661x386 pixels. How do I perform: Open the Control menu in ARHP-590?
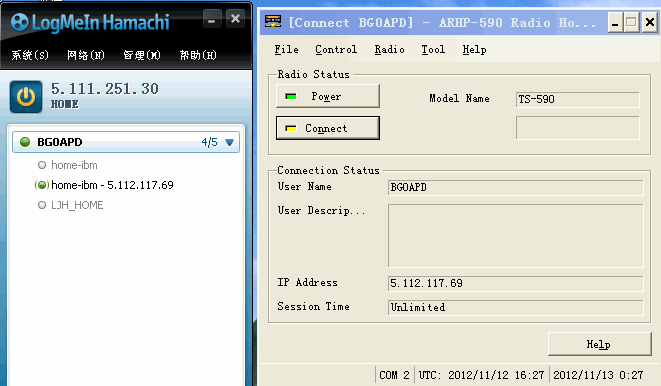[x=336, y=50]
